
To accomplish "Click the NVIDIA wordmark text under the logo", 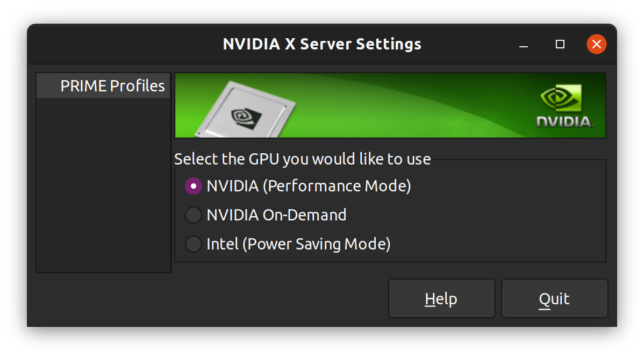I will point(564,122).
